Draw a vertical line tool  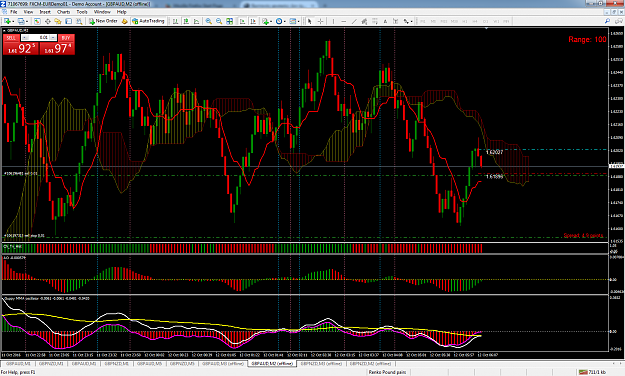333,21
